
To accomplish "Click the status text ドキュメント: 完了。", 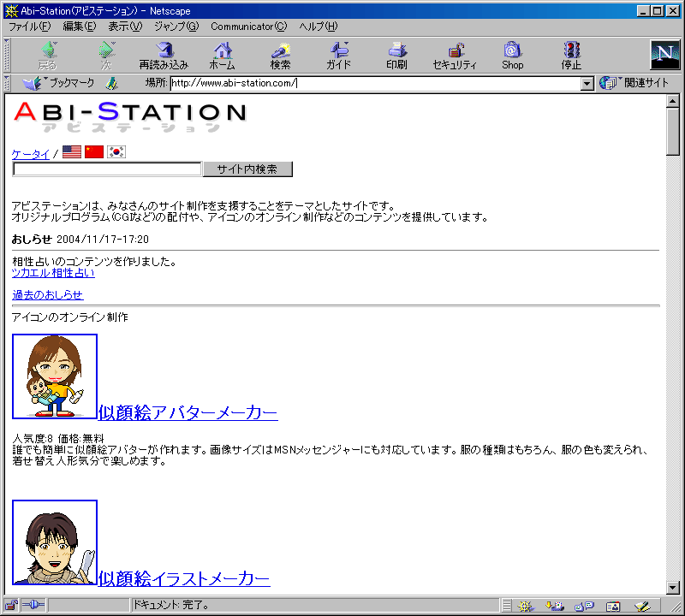I will pyautogui.click(x=170, y=605).
